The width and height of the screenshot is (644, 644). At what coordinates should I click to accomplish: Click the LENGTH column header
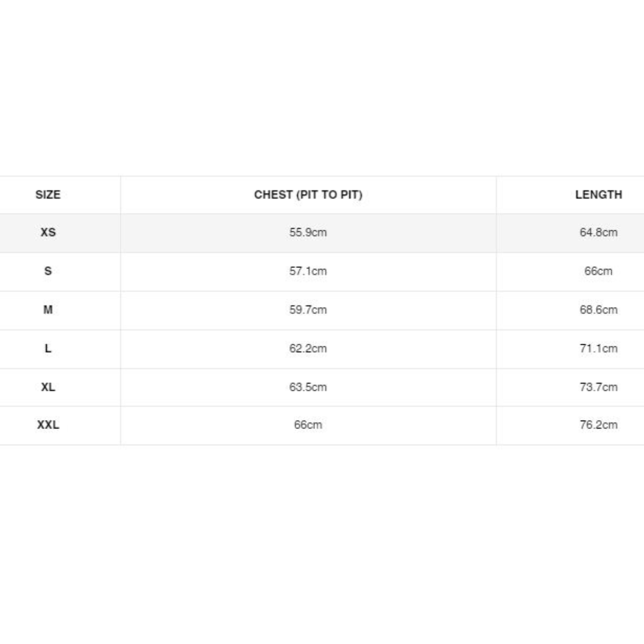pyautogui.click(x=598, y=195)
